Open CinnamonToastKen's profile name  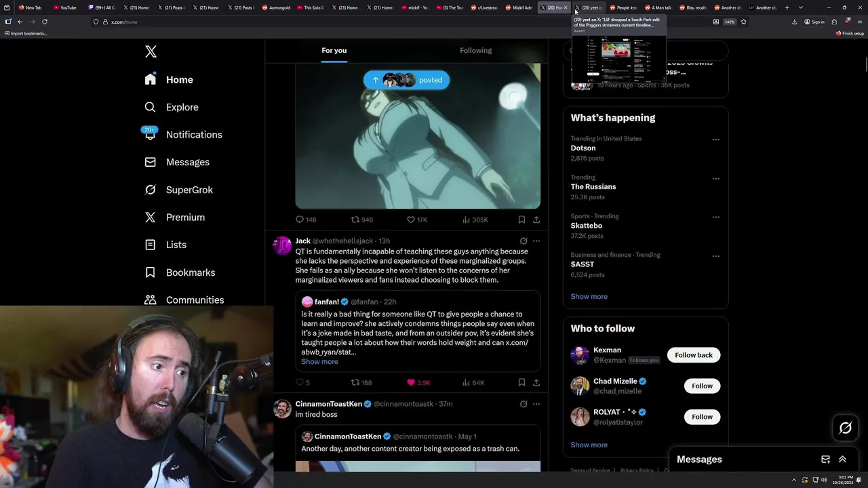328,404
